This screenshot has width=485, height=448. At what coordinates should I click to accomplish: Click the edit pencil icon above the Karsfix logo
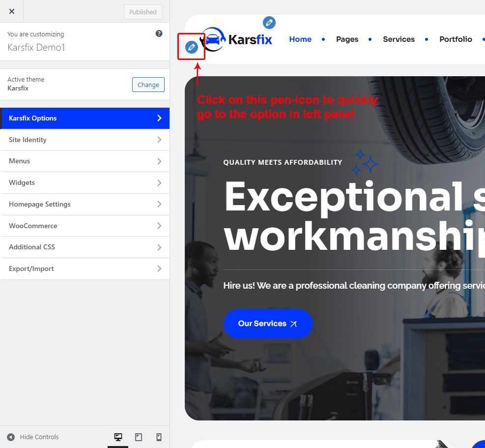point(269,23)
